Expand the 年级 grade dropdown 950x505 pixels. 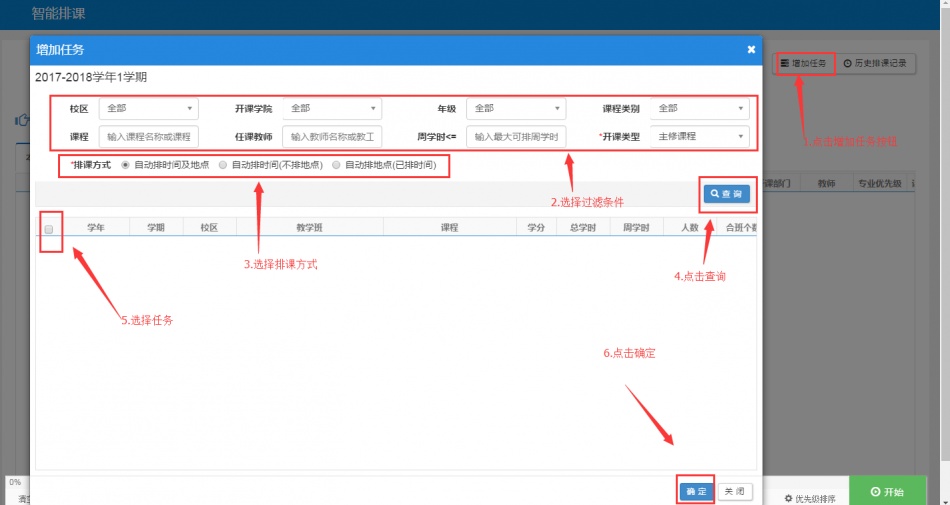[516, 108]
